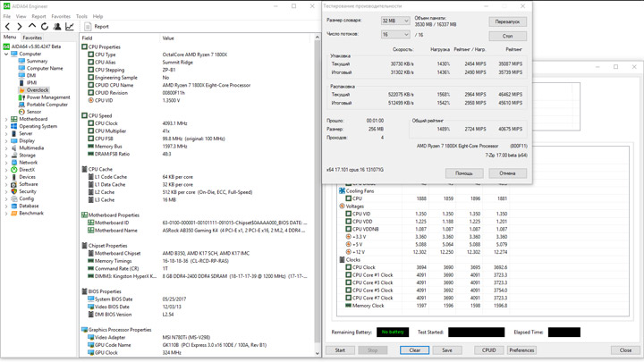
Task: Toggle the CPU VDDNB checkbox
Action: [x=348, y=229]
